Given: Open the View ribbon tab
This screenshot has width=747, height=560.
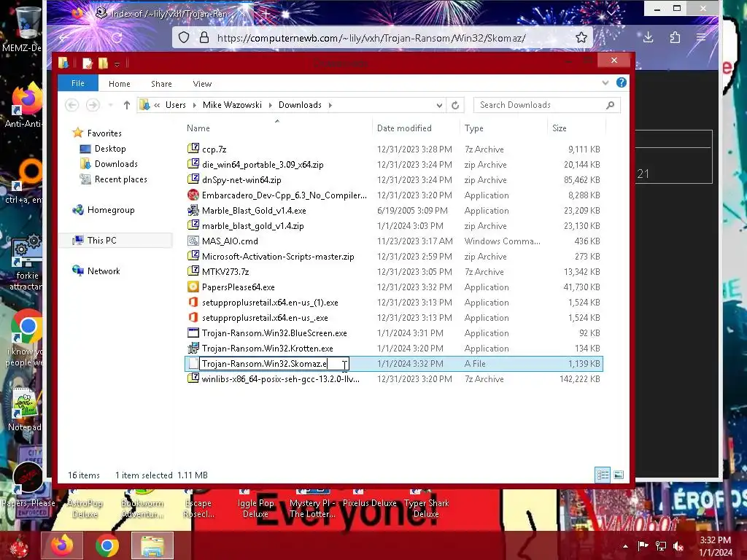Looking at the screenshot, I should click(202, 84).
